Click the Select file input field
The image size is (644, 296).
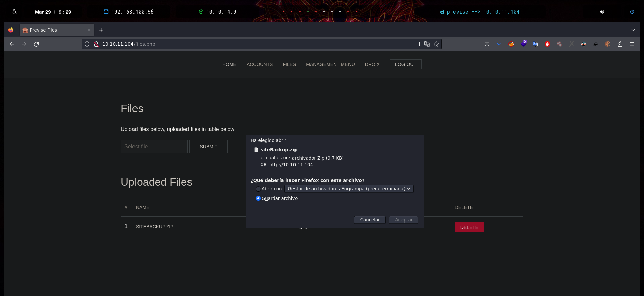click(x=154, y=147)
